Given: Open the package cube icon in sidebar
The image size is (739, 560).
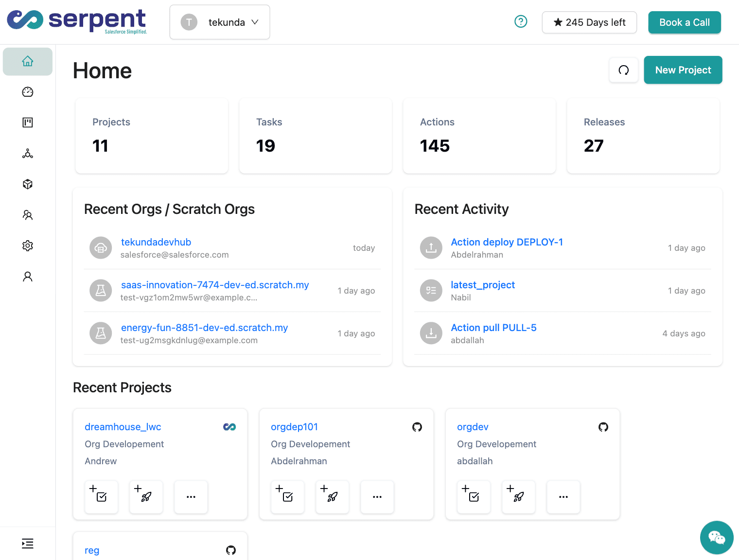Looking at the screenshot, I should click(x=28, y=184).
